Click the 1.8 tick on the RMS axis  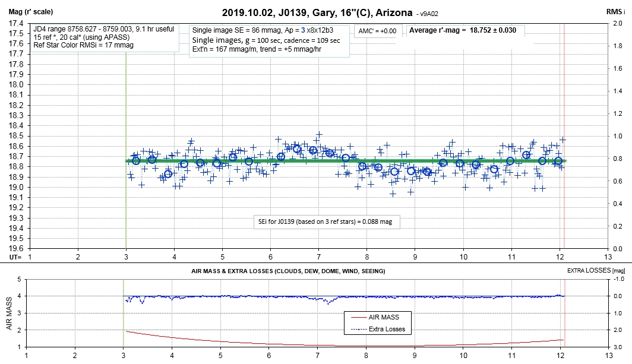pyautogui.click(x=618, y=46)
